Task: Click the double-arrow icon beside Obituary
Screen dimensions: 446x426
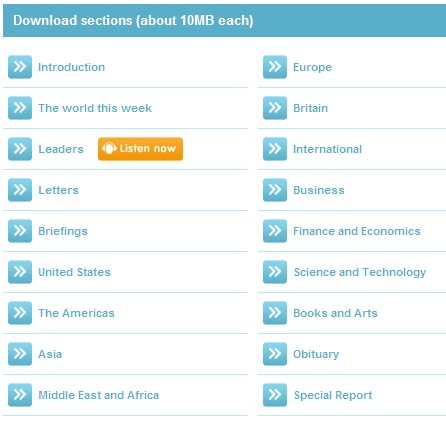Action: coord(275,354)
